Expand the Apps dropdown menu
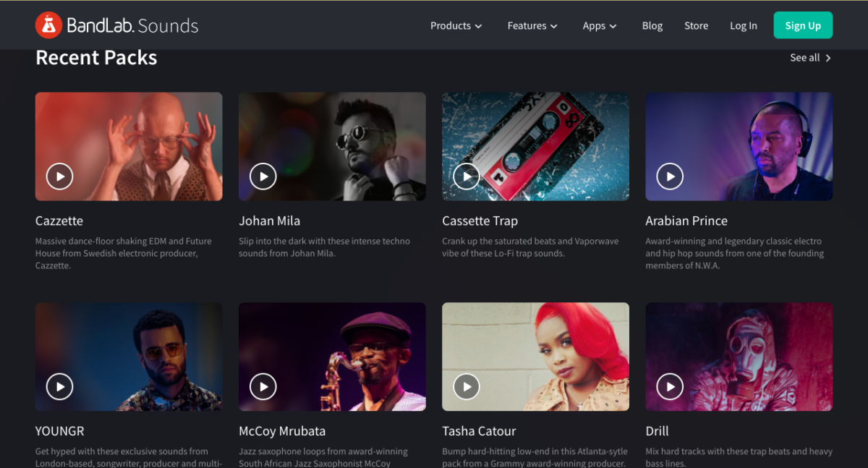This screenshot has height=468, width=868. (600, 25)
